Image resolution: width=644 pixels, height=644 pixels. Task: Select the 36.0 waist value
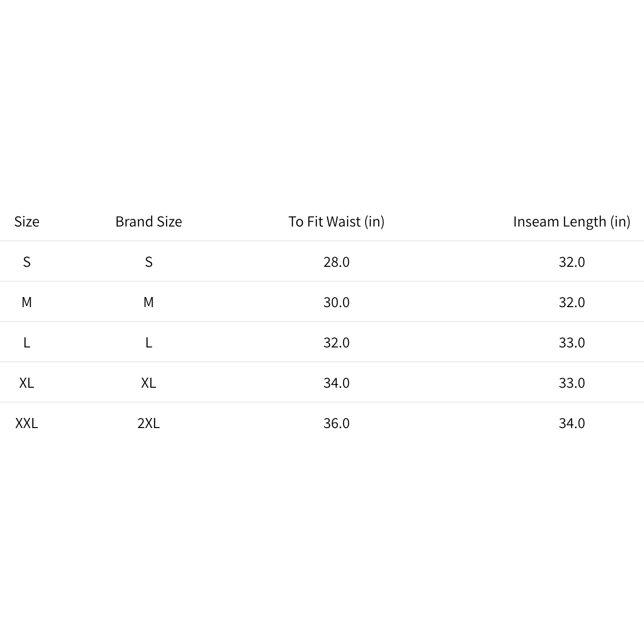point(336,423)
